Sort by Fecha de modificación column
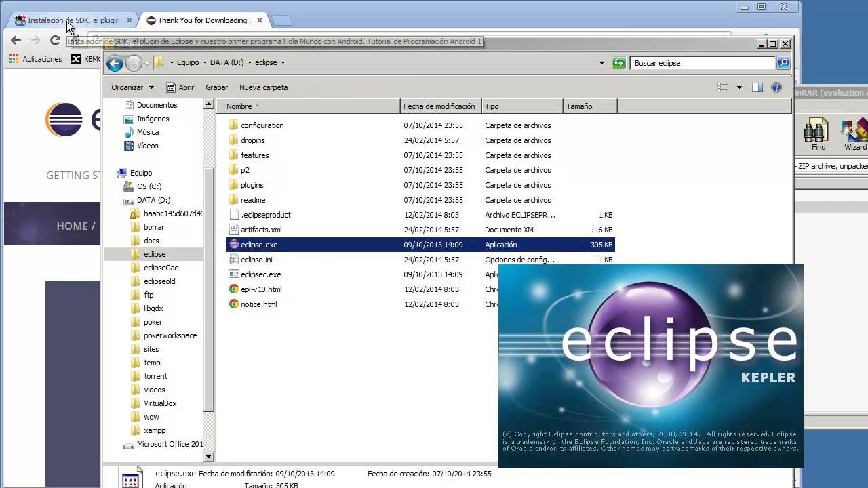The image size is (868, 488). [x=441, y=106]
